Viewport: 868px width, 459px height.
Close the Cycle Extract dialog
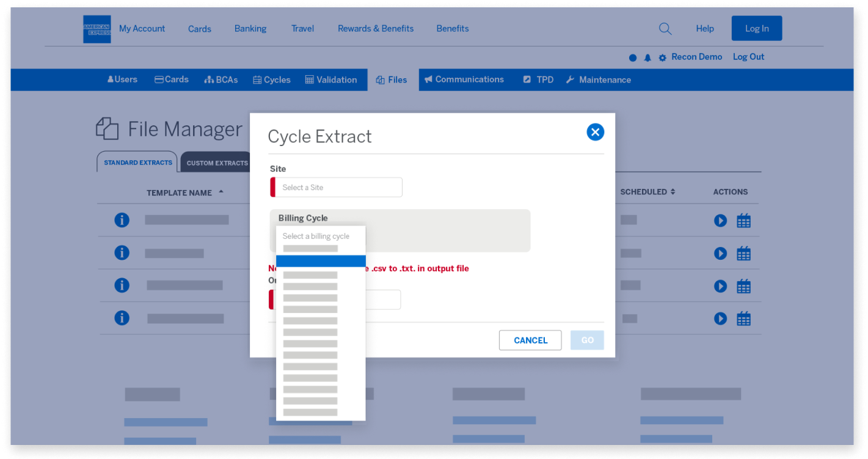click(595, 132)
